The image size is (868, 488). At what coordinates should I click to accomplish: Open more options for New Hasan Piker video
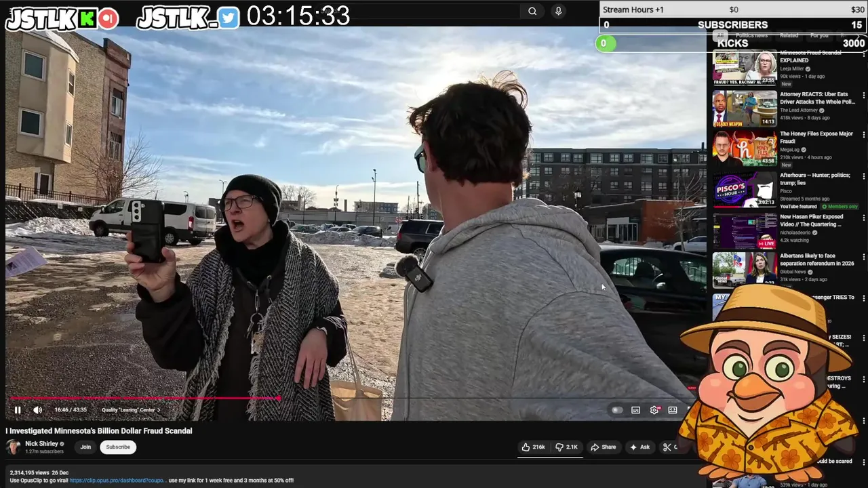[863, 218]
